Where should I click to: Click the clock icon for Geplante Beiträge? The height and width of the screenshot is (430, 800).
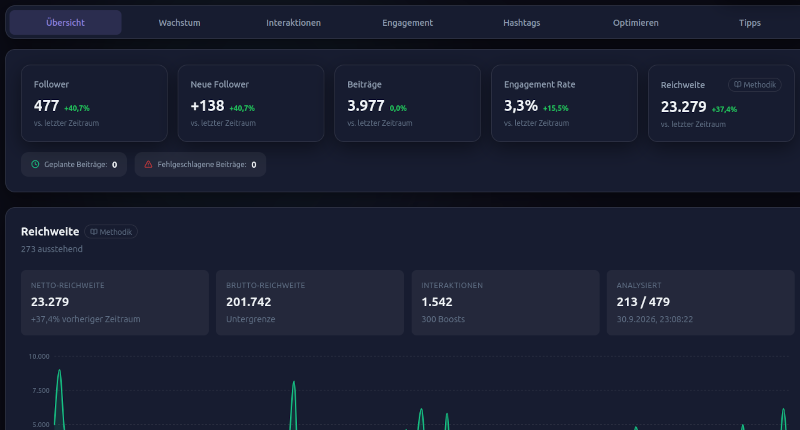35,164
